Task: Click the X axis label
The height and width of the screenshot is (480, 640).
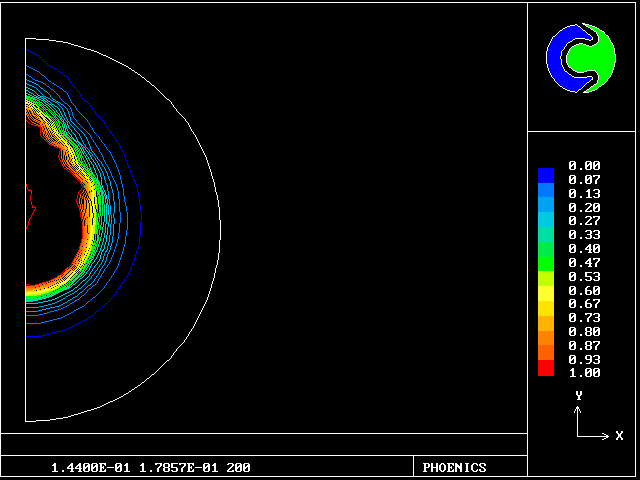Action: (x=619, y=436)
